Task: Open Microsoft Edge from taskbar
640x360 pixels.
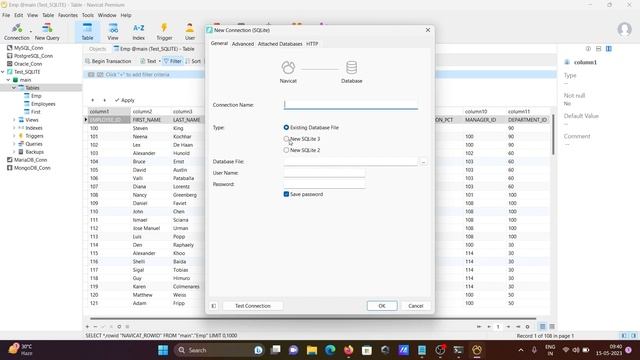Action: click(330, 350)
